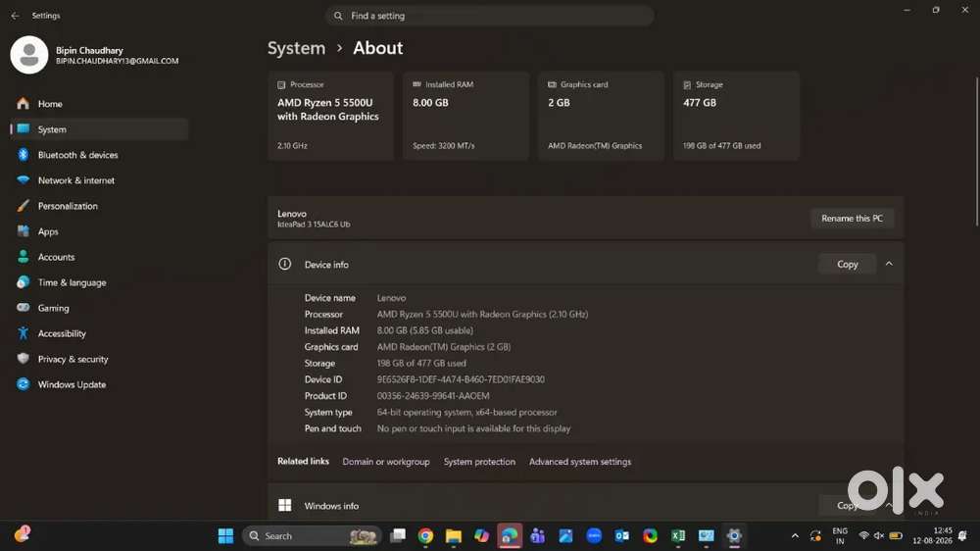980x551 pixels.
Task: Click the Windows logo beside Windows info
Action: tap(285, 505)
